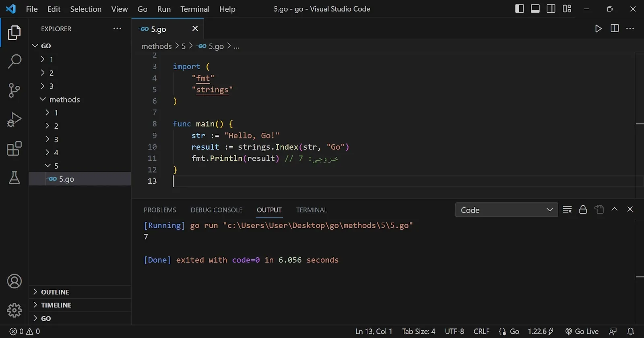
Task: Split the editor to the right
Action: (x=615, y=29)
